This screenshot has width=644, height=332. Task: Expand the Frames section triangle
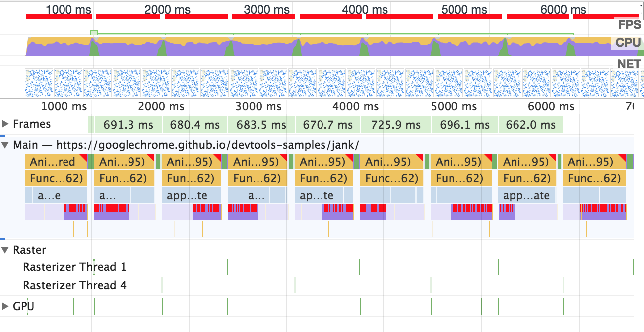[5, 124]
